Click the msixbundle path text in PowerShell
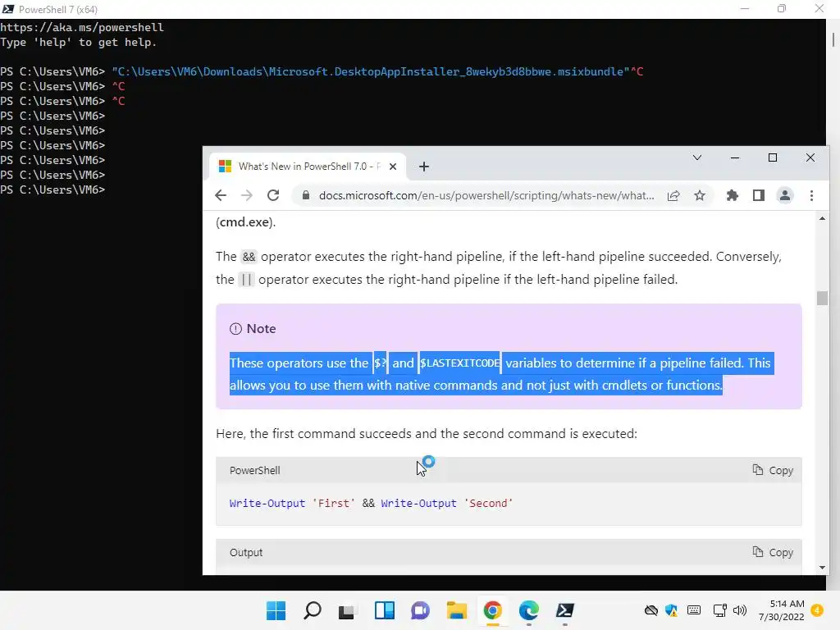The height and width of the screenshot is (630, 840). point(371,72)
